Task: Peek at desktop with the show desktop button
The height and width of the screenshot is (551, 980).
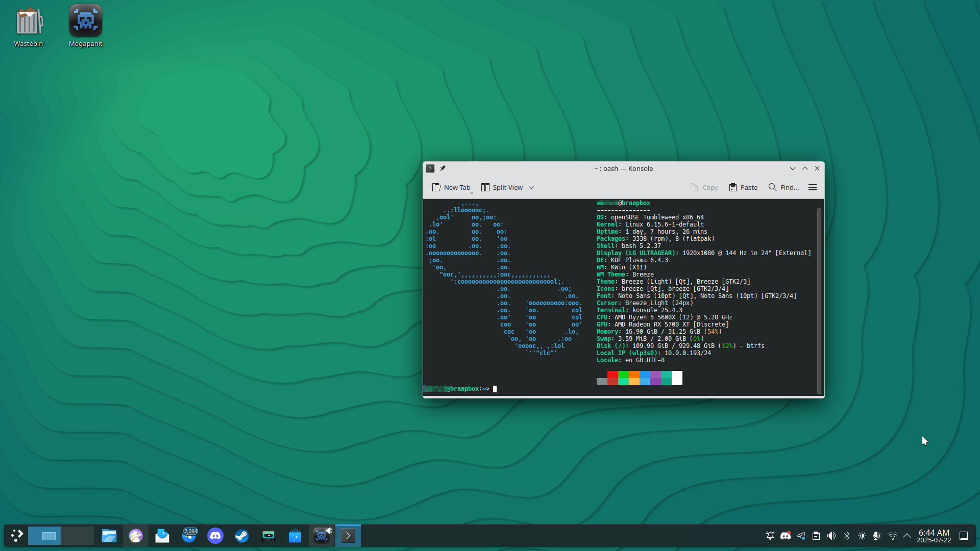Action: click(x=964, y=536)
